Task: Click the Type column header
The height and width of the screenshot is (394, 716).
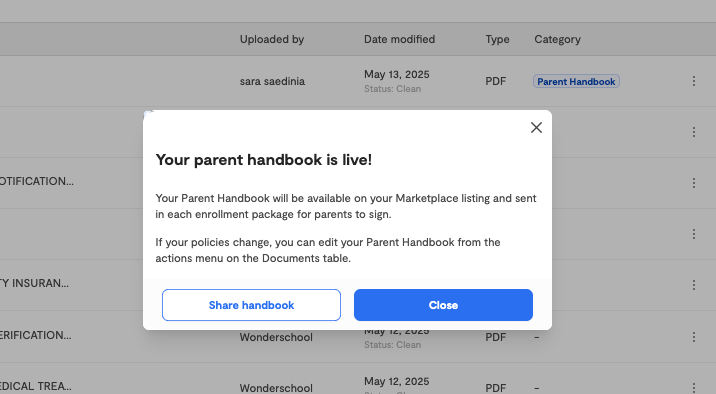Action: click(x=497, y=39)
